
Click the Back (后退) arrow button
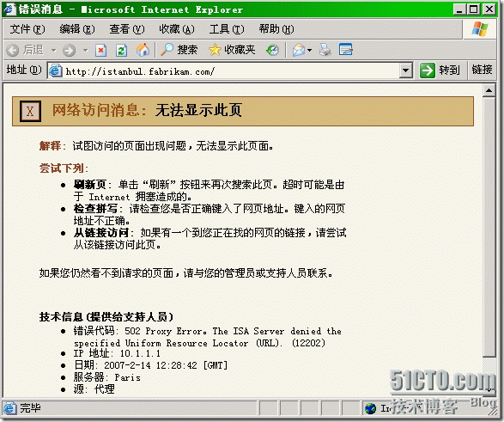25,50
